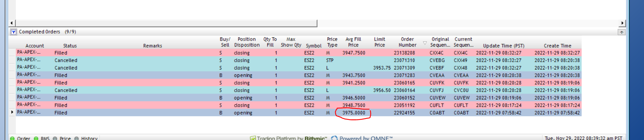Viewport: 644px width, 140px height.
Task: Sort by the Position Disposition column header
Action: tap(247, 42)
